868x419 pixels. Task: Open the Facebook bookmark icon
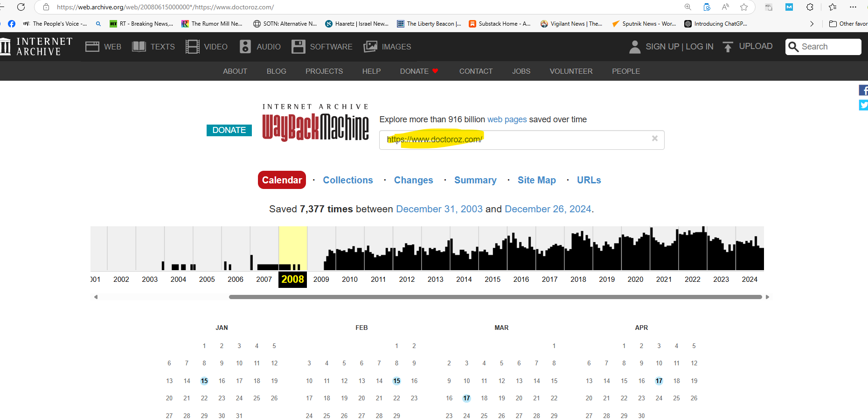click(x=12, y=24)
